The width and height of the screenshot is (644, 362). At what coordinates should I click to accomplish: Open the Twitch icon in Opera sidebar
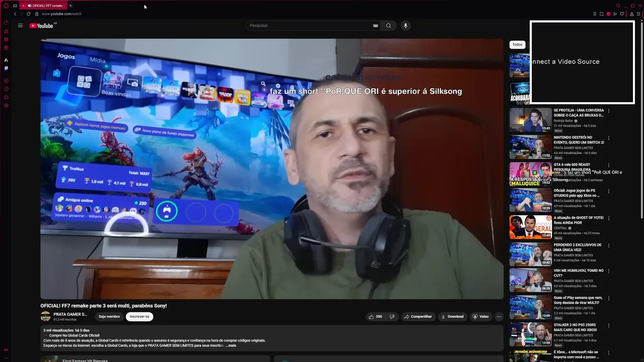coord(6,68)
